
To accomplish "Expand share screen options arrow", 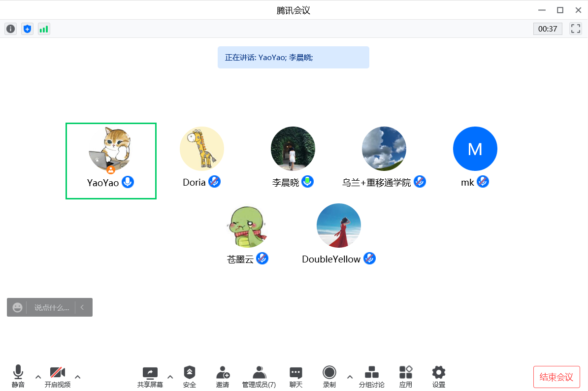I will tap(170, 377).
